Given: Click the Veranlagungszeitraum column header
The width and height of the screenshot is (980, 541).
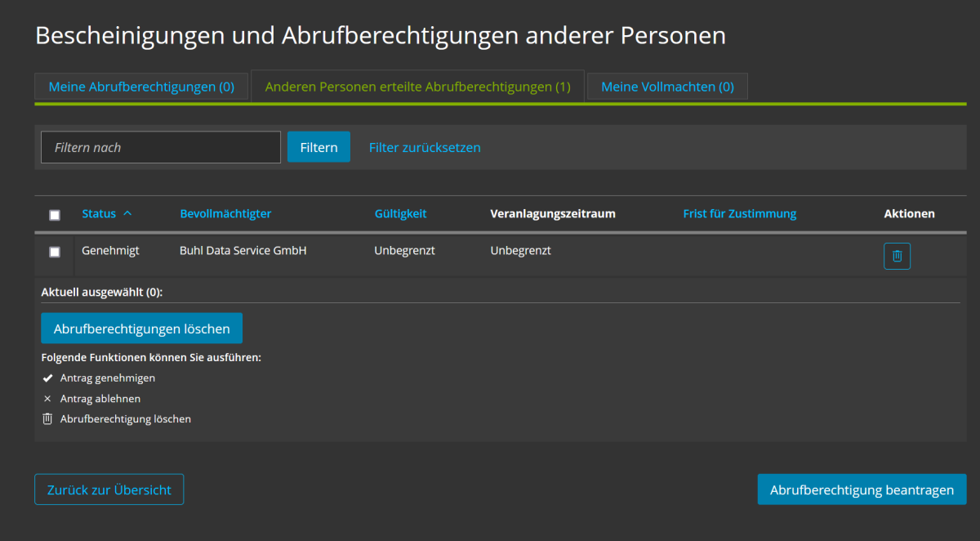Looking at the screenshot, I should point(553,213).
